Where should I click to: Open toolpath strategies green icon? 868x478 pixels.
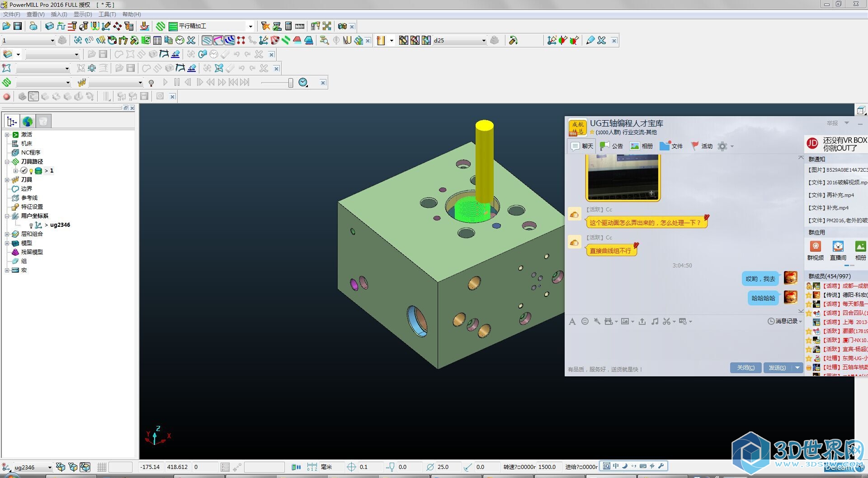160,26
